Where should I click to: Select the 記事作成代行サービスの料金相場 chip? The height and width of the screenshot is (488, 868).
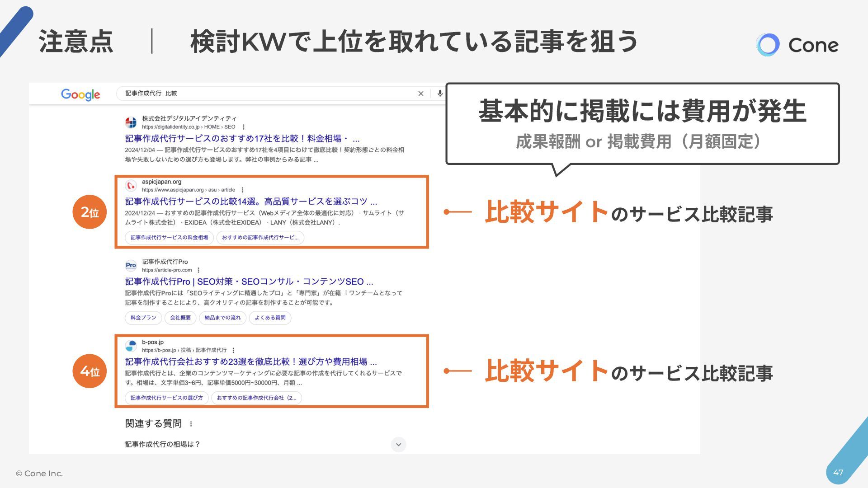click(x=169, y=238)
